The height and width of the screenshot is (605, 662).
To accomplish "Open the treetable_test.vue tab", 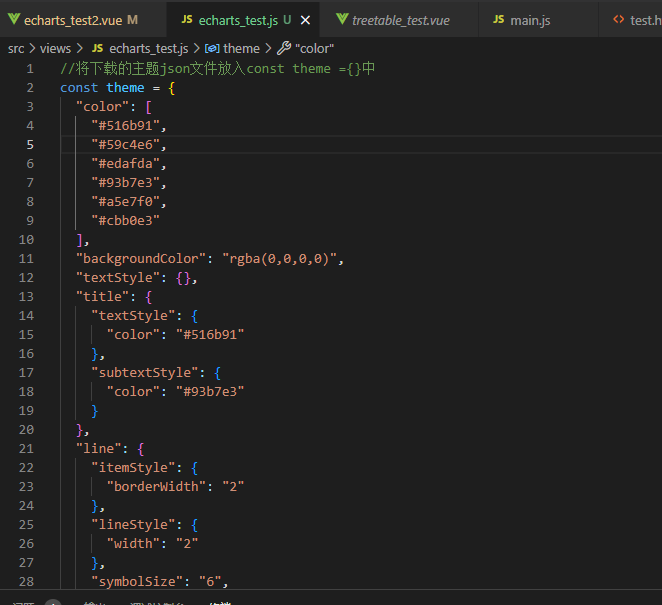I will (400, 20).
